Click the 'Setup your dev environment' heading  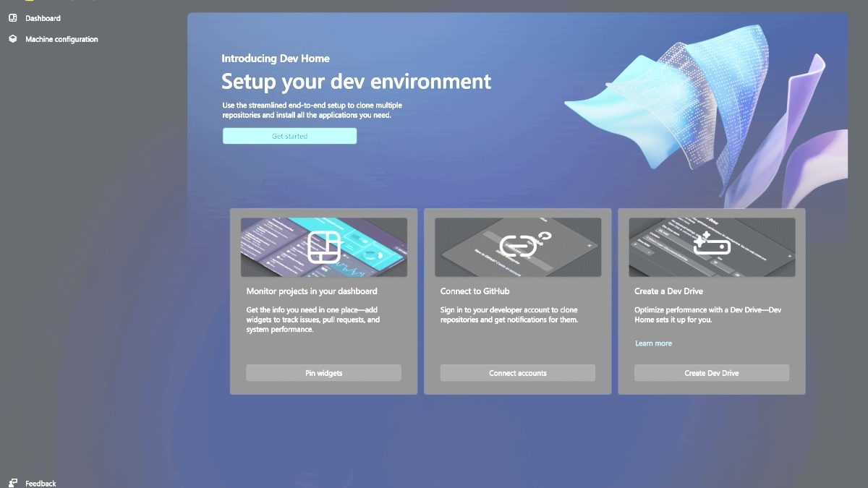click(x=356, y=81)
